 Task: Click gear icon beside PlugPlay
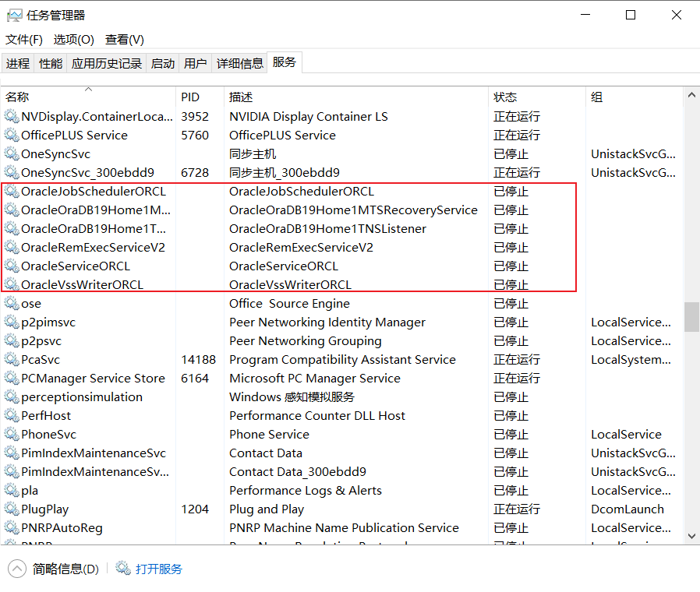coord(12,509)
